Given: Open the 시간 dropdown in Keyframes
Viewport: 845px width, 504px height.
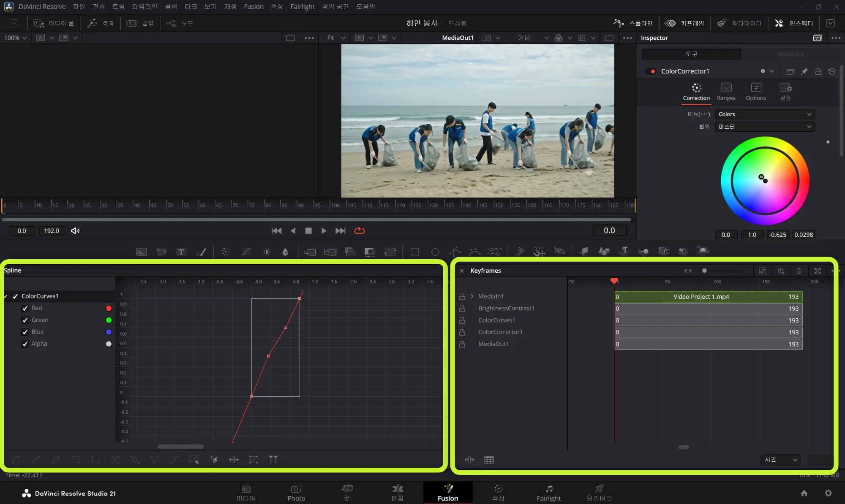Looking at the screenshot, I should pos(780,460).
